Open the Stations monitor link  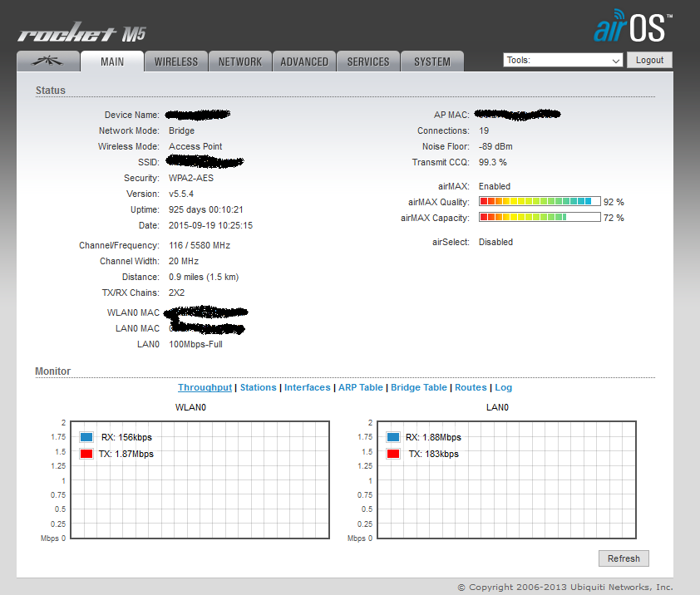coord(258,387)
